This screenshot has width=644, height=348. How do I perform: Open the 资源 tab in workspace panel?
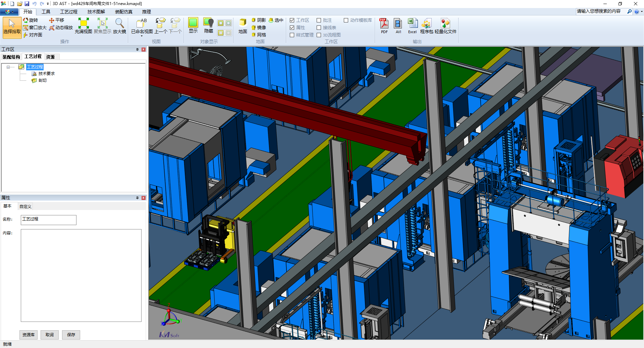51,57
